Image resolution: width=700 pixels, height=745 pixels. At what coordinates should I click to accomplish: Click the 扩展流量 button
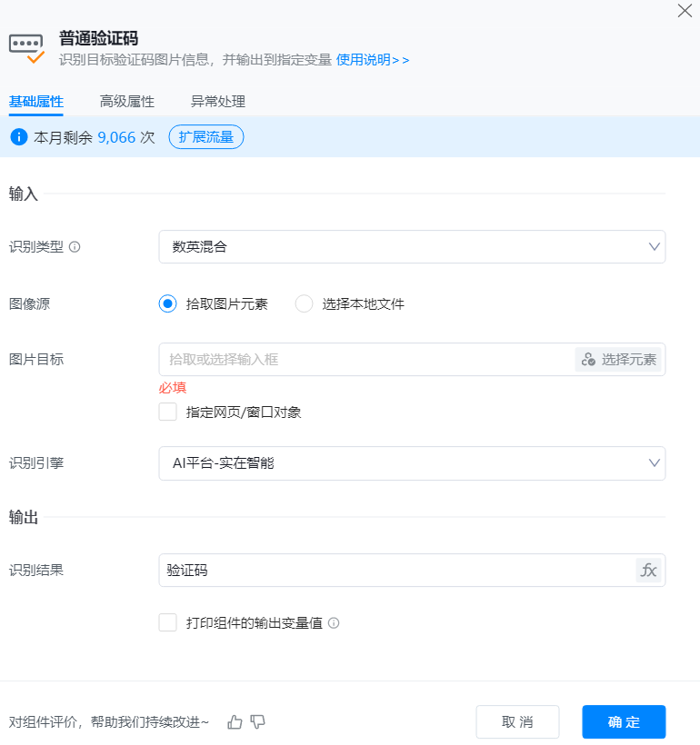[206, 137]
